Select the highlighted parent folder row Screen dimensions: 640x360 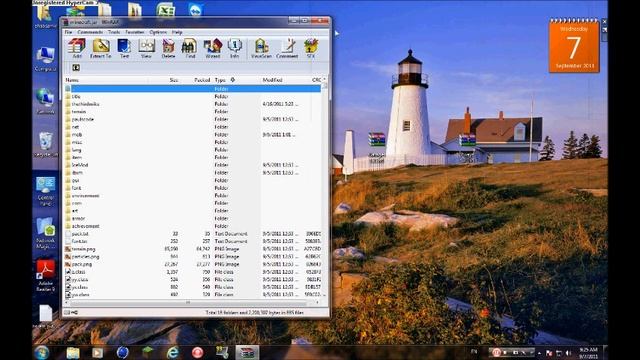coord(193,89)
